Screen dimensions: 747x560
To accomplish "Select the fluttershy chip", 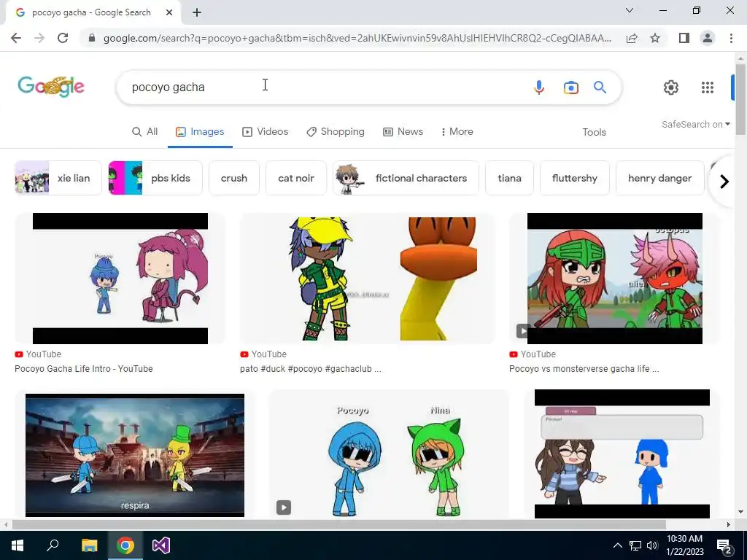I will 575,178.
